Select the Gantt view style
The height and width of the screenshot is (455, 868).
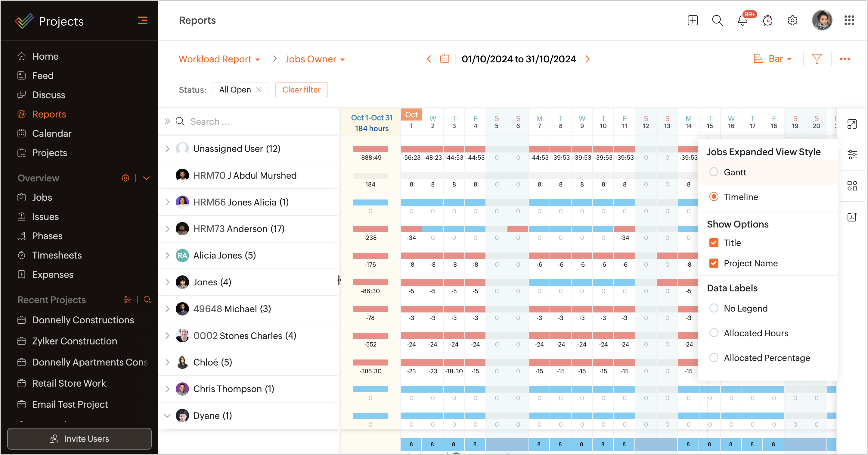tap(714, 172)
